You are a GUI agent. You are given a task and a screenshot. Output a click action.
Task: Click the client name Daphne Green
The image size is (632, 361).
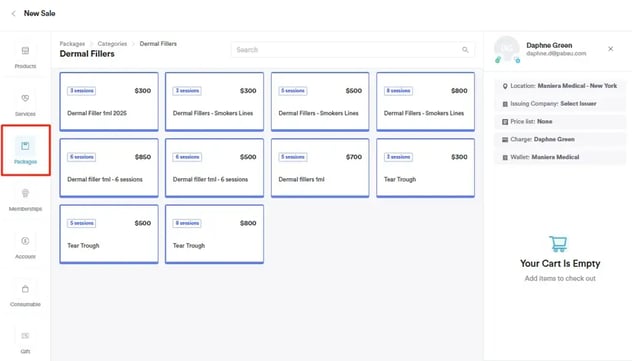(x=549, y=45)
